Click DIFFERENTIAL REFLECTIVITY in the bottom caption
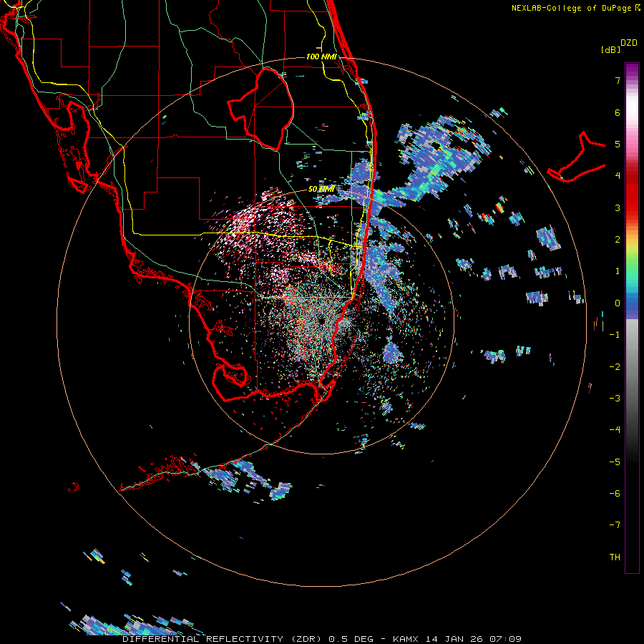Viewport: 644px width, 644px height. coord(203,639)
